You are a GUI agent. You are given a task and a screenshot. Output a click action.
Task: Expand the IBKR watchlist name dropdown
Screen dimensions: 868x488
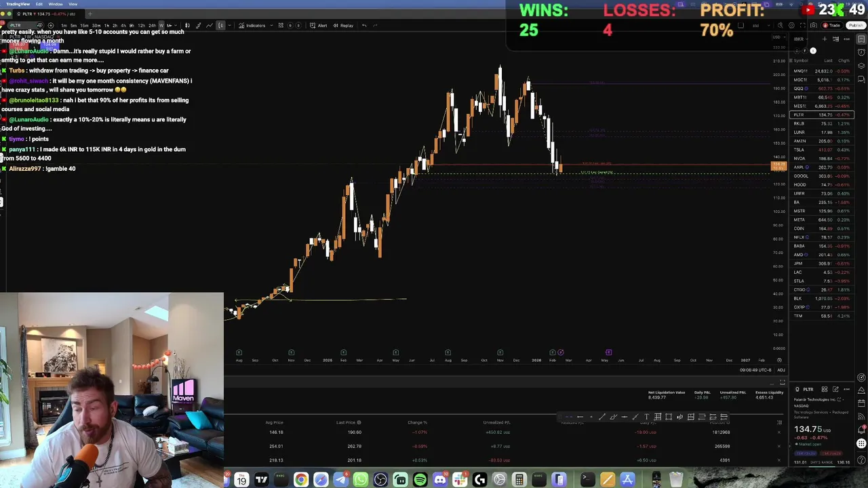[801, 39]
